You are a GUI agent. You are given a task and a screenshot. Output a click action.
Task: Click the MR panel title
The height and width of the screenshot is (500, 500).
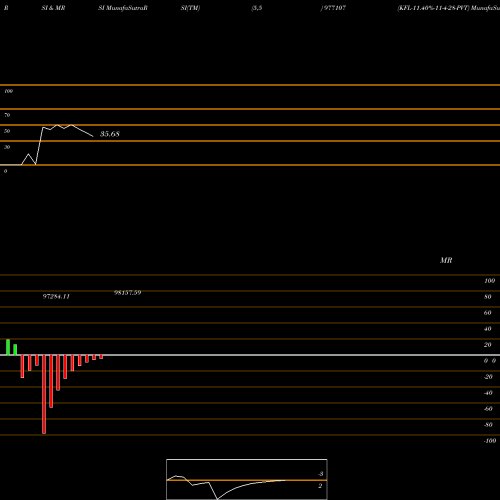(446, 260)
